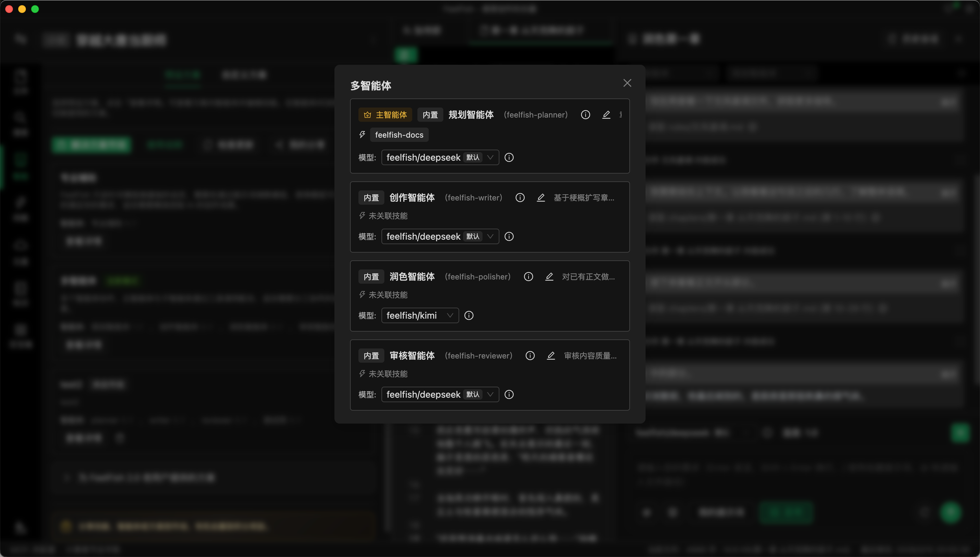
Task: Click the 主智能体 crown badge
Action: pos(385,115)
